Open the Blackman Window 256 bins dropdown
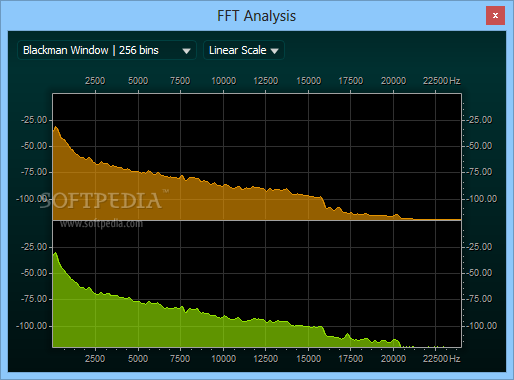514x380 pixels. click(x=107, y=50)
